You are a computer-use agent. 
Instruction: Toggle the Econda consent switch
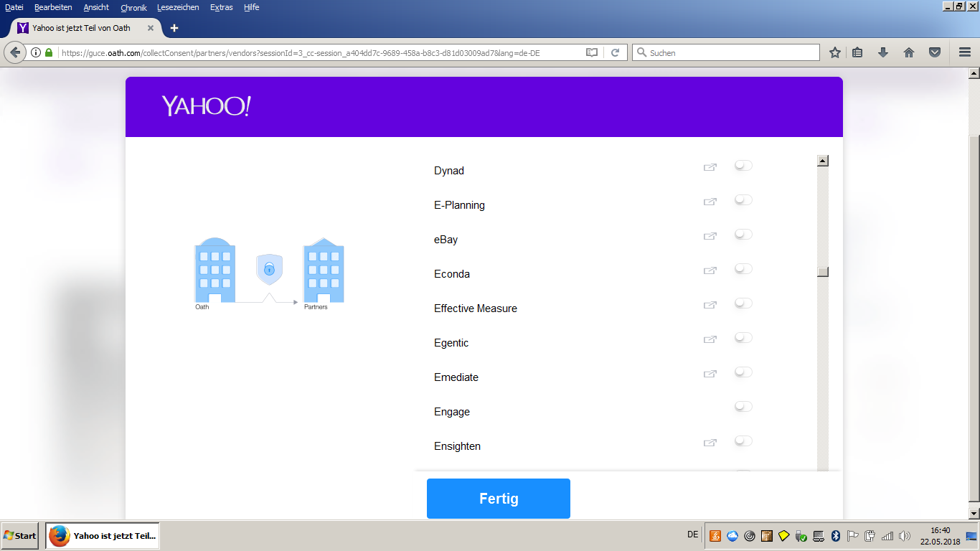[x=743, y=269]
